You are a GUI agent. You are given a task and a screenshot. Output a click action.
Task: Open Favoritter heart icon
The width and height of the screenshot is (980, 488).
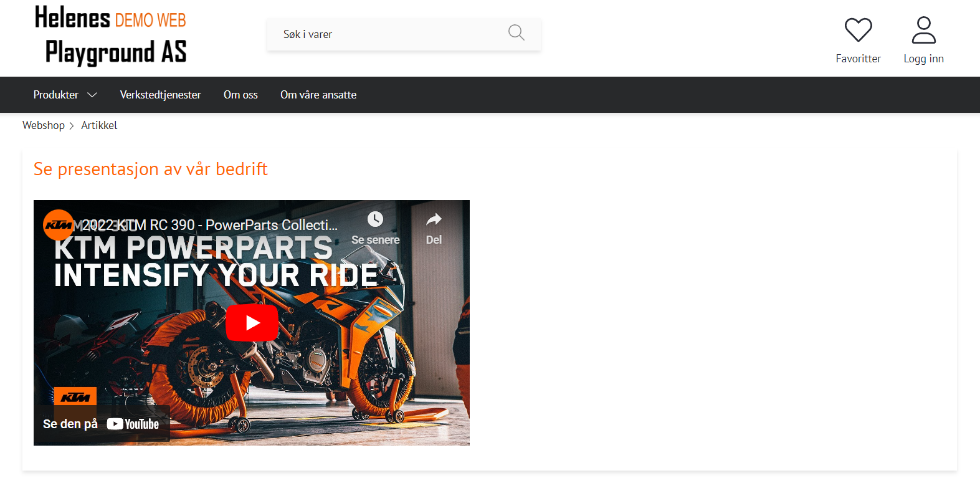click(858, 30)
